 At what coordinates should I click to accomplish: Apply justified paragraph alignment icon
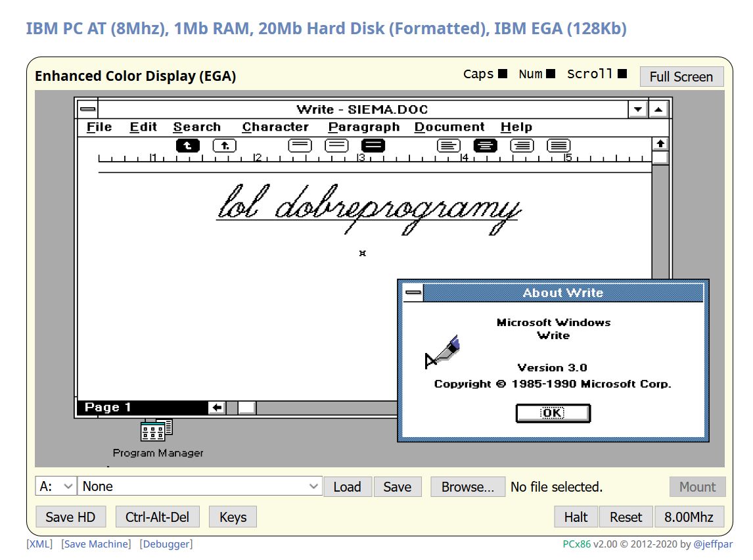click(x=559, y=145)
